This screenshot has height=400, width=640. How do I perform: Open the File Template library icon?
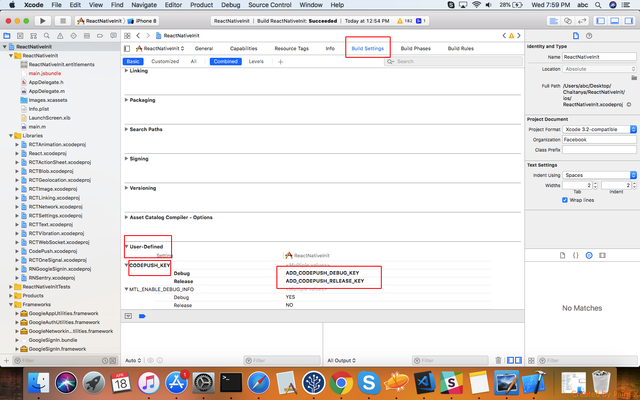coord(562,256)
